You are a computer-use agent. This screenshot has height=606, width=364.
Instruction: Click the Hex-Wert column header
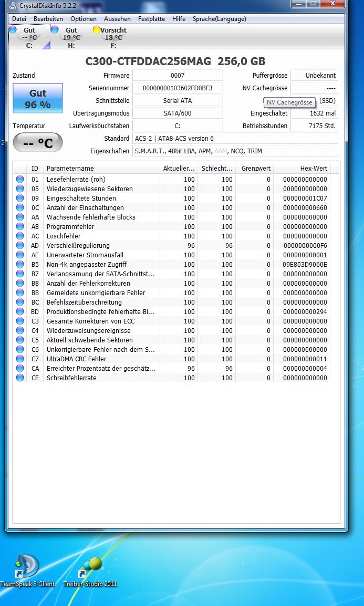[x=302, y=169]
